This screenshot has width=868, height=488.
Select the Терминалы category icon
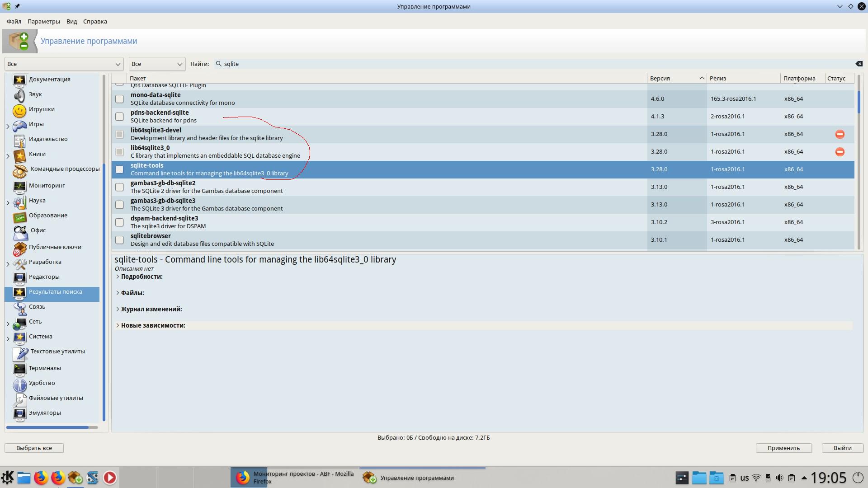pyautogui.click(x=19, y=369)
